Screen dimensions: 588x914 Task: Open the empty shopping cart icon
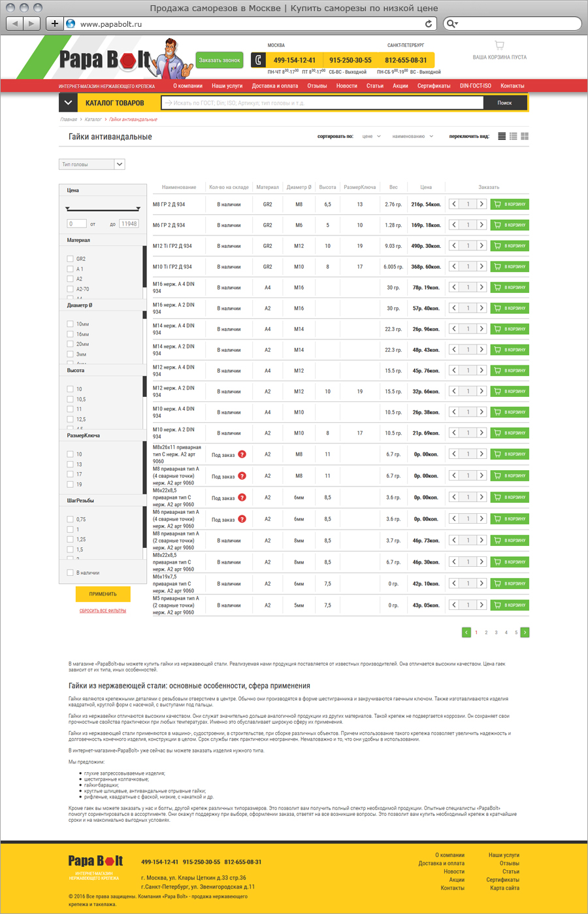(x=499, y=46)
